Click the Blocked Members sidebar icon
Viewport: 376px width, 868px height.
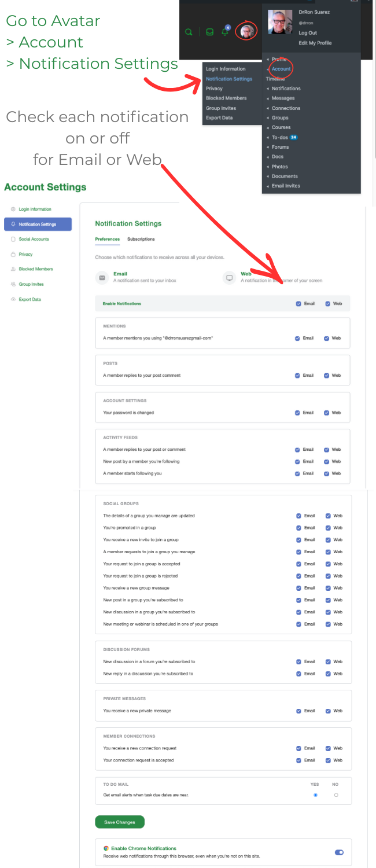[12, 269]
